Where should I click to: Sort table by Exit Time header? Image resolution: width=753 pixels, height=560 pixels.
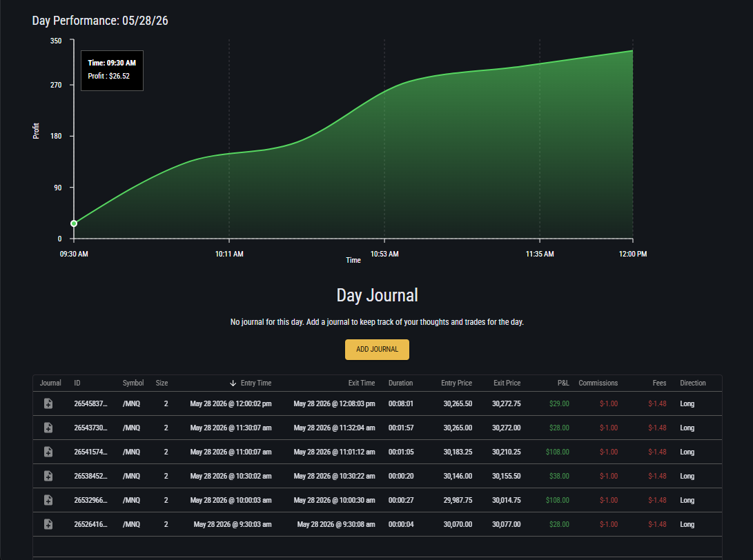tap(362, 383)
